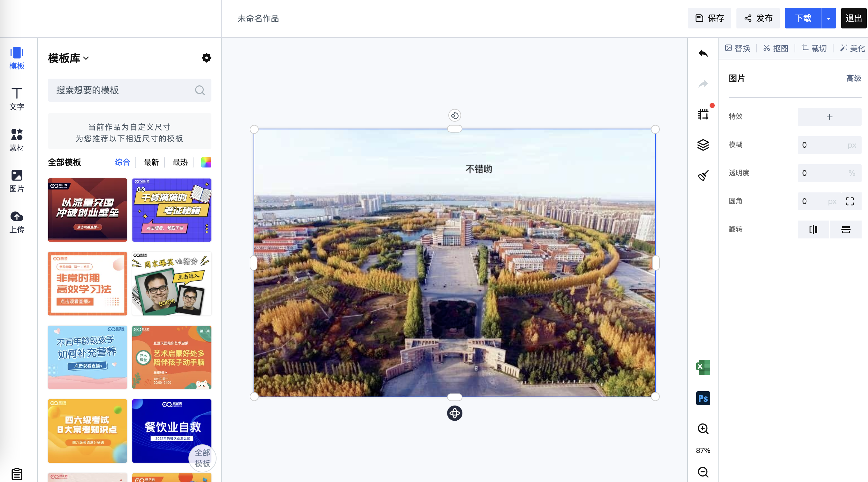Click the 透明度 opacity value field
The width and height of the screenshot is (868, 482).
click(x=829, y=173)
